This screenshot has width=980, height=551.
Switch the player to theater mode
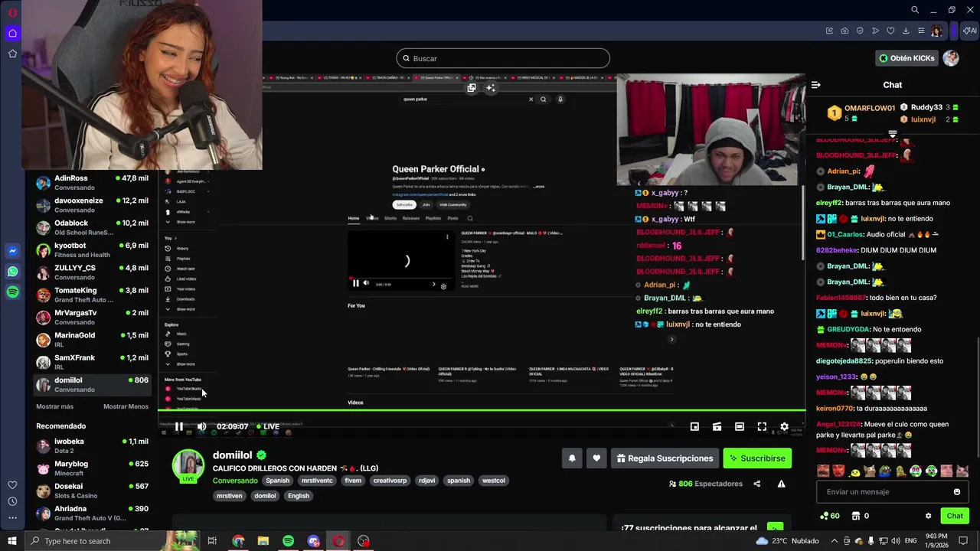point(739,427)
